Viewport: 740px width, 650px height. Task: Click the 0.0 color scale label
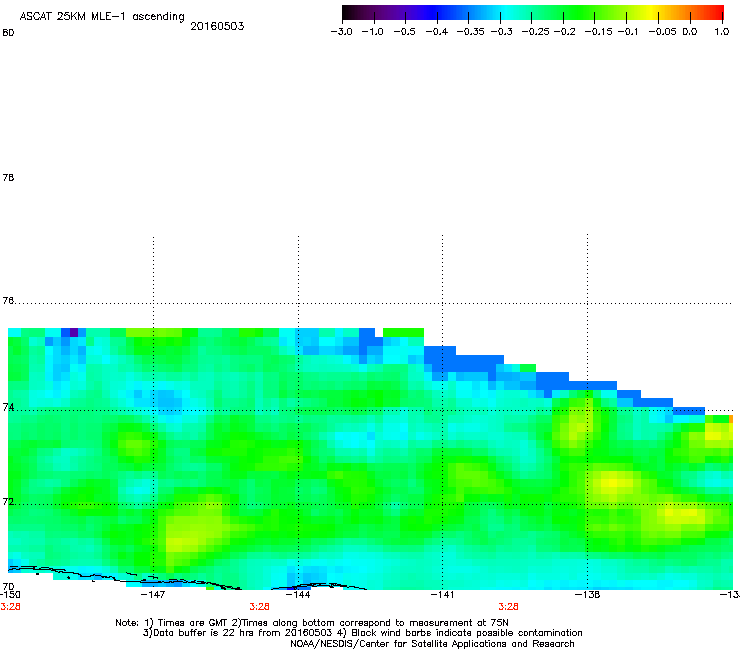pos(690,32)
